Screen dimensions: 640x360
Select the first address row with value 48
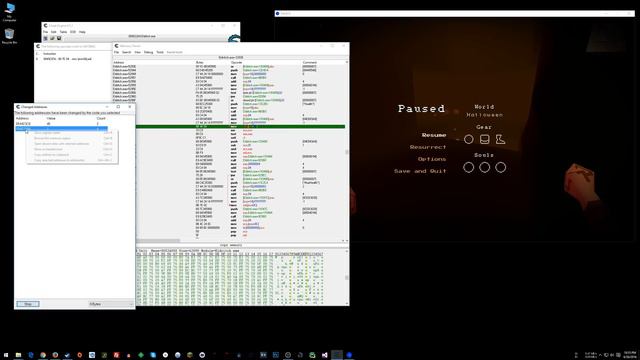pyautogui.click(x=61, y=124)
